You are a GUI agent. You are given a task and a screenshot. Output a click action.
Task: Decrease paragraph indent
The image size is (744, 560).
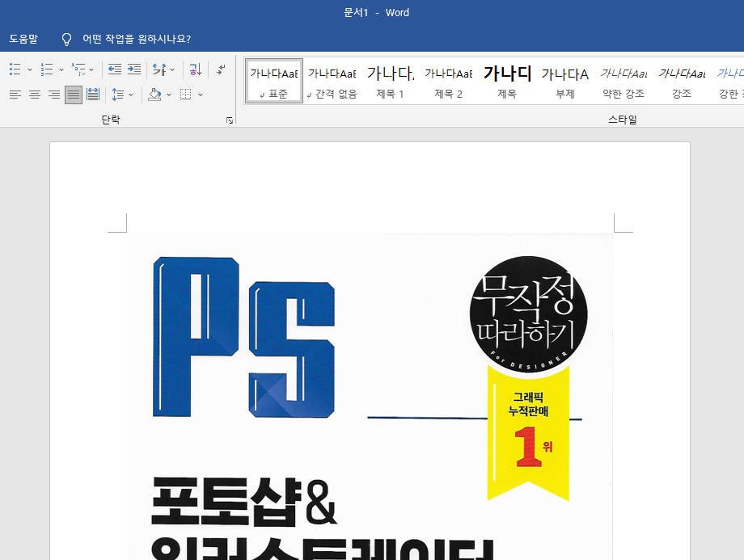click(114, 69)
